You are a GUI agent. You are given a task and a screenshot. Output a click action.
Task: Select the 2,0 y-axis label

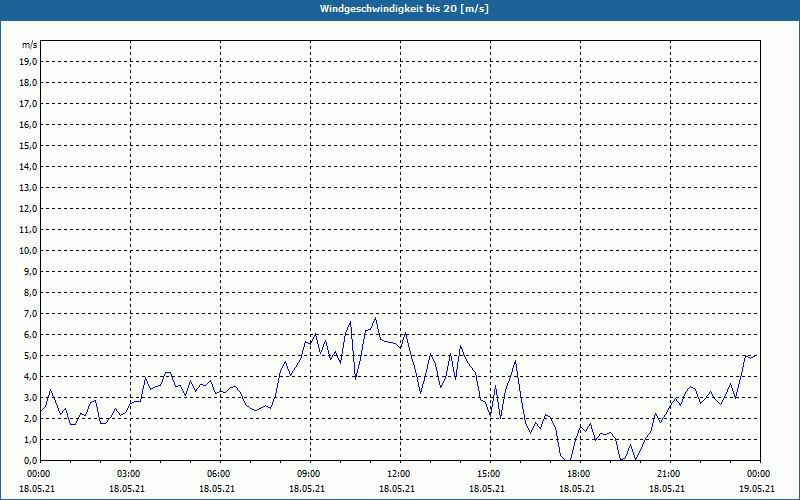coord(31,419)
